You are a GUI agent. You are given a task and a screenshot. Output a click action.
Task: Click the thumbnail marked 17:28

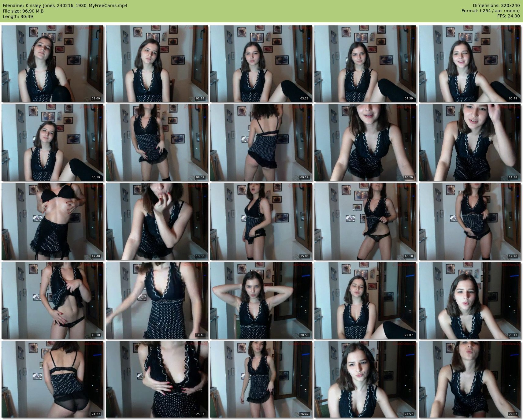(470, 221)
